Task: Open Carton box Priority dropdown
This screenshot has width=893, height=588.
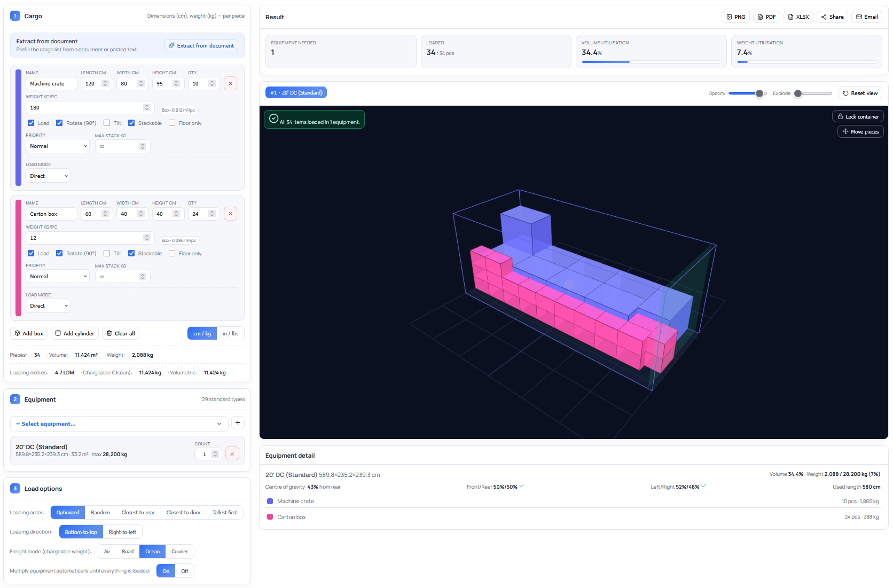Action: click(x=58, y=277)
